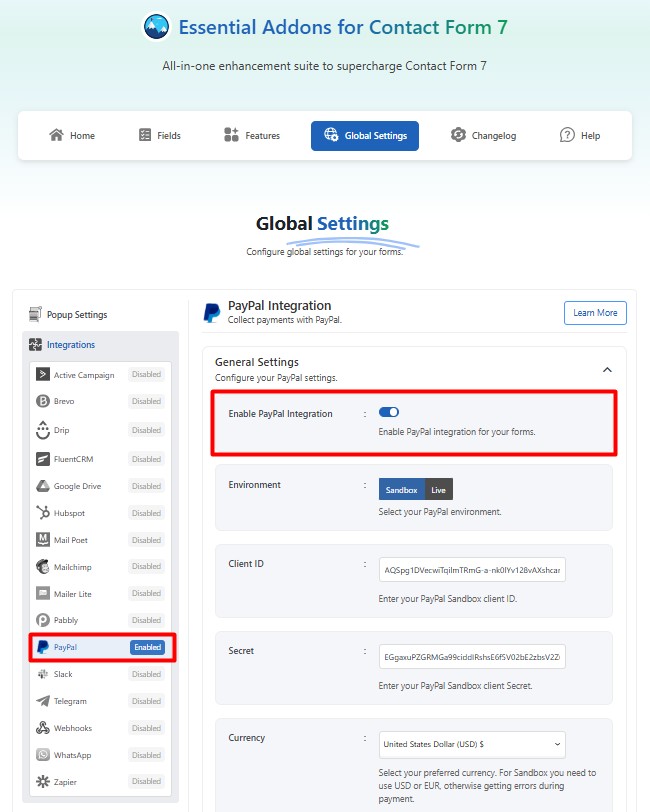Click the Mail Poet M icon

point(43,540)
